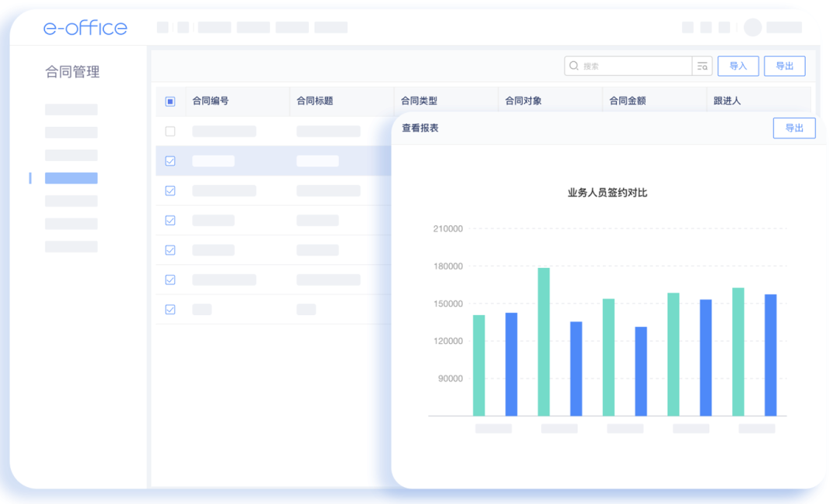Click the user avatar in the top bar
The width and height of the screenshot is (836, 504).
(752, 27)
